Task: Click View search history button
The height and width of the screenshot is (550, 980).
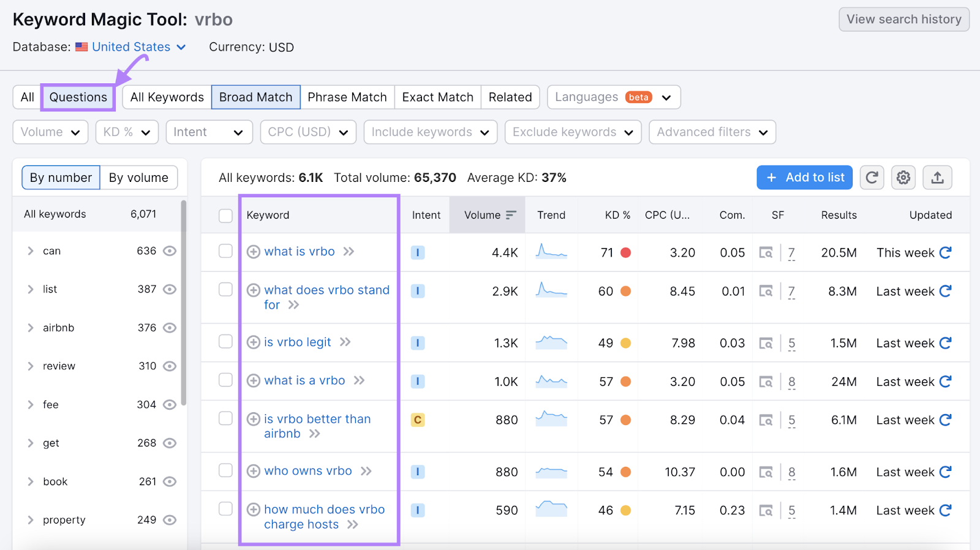Action: 904,20
